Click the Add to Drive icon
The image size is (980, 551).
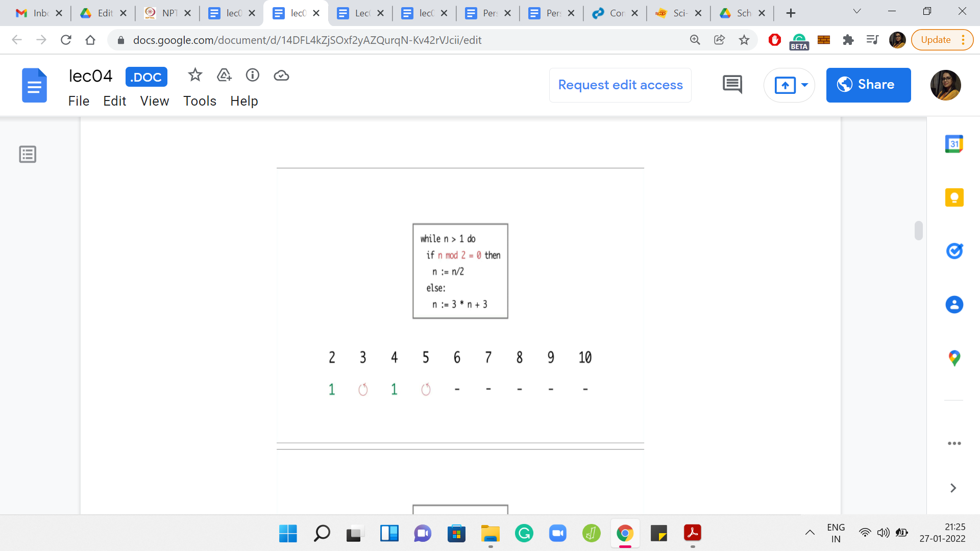224,76
